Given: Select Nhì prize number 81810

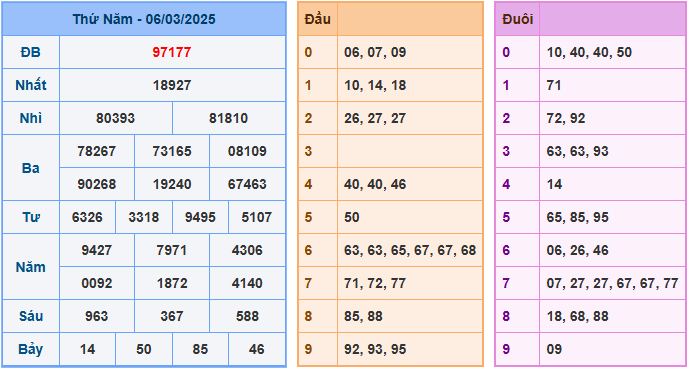Looking at the screenshot, I should 228,118.
